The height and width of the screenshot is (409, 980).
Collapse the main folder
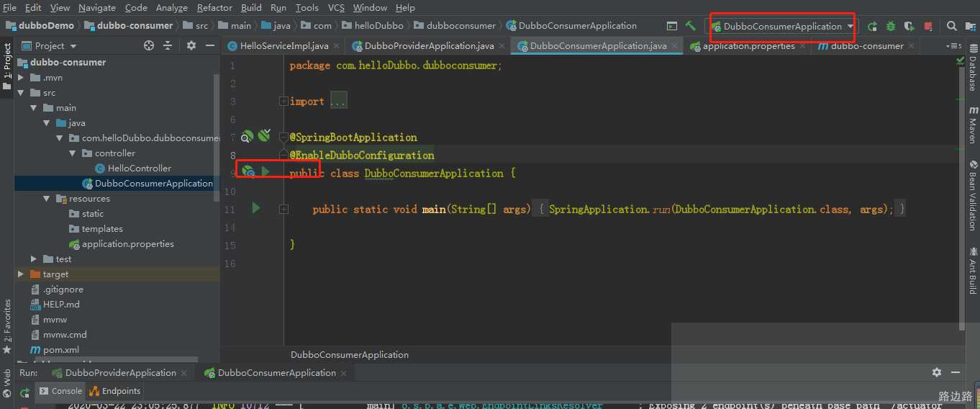click(34, 107)
